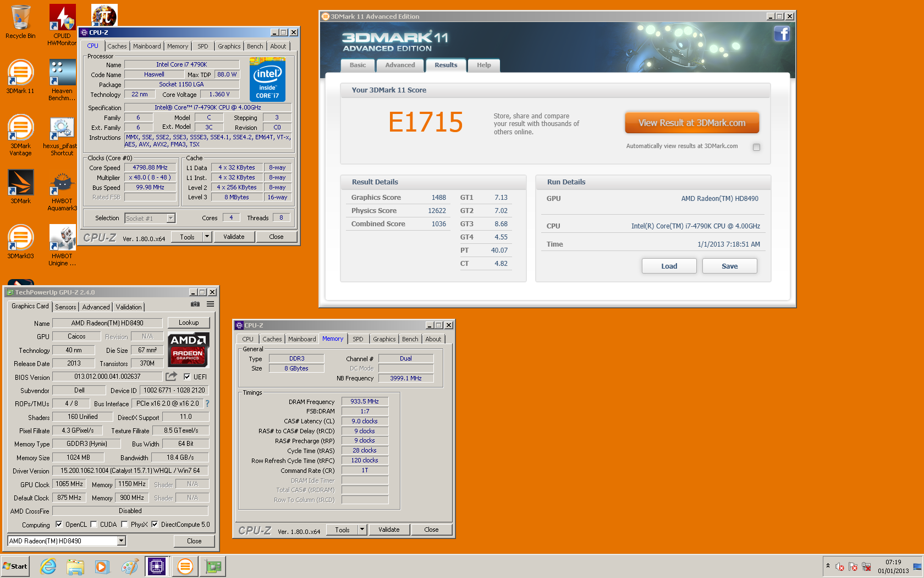Image resolution: width=924 pixels, height=578 pixels.
Task: Open HWBOT Aquamark3 desktop icon
Action: (62, 190)
